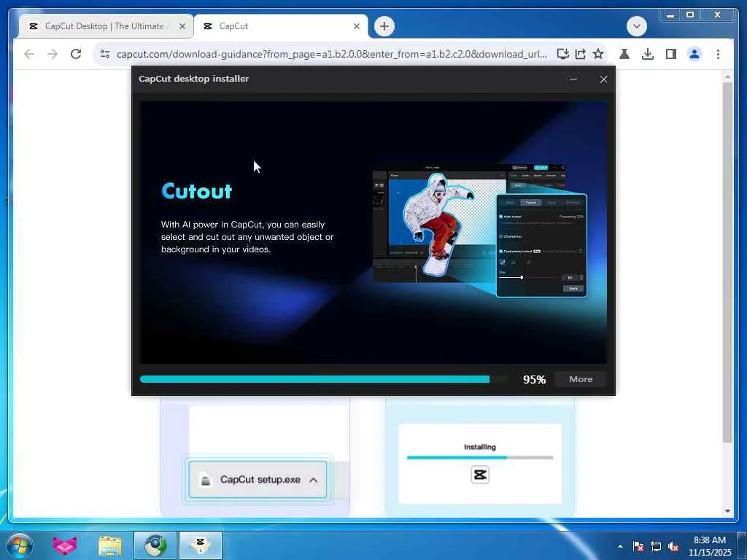Share this page icon
This screenshot has width=747, height=560.
point(580,54)
